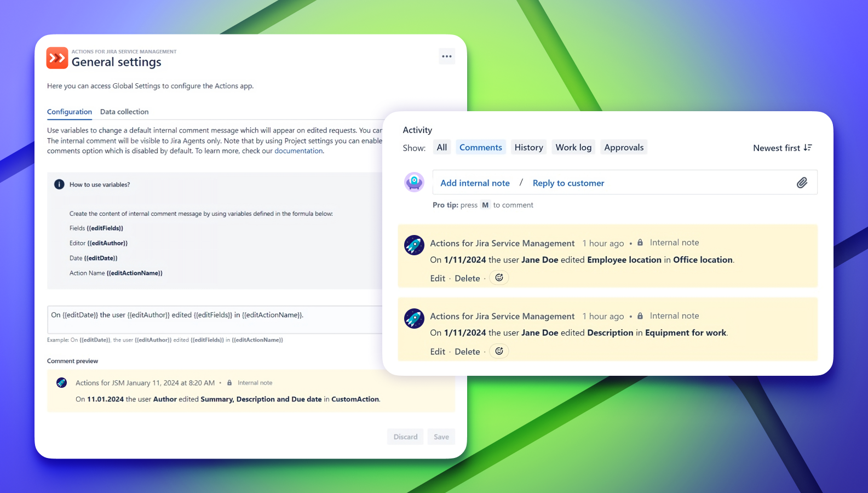Click the {{editDate}} variable text
Screen dimensions: 868x493
tap(101, 258)
